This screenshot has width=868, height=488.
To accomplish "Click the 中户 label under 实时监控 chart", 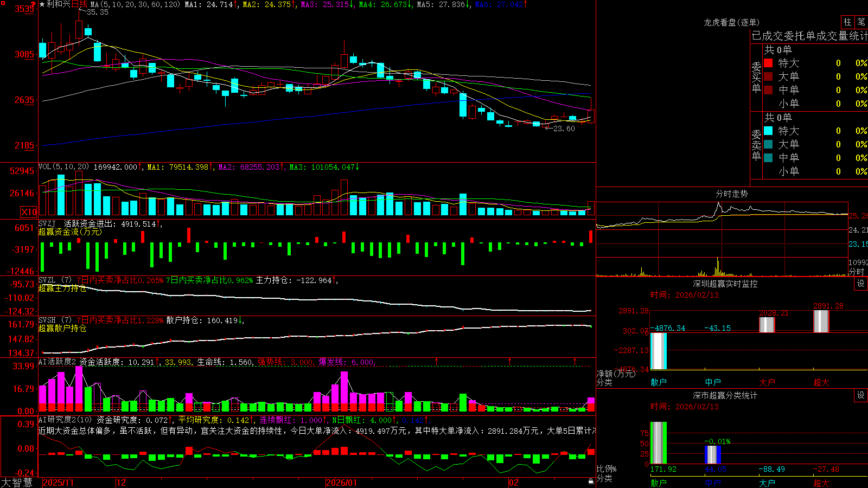I will [713, 382].
